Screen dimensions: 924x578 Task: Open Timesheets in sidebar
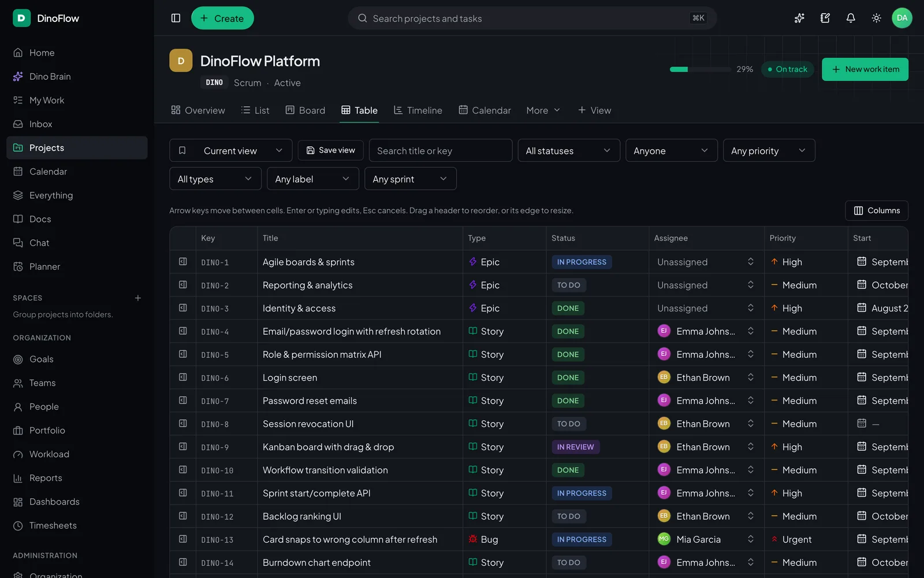tap(77, 525)
